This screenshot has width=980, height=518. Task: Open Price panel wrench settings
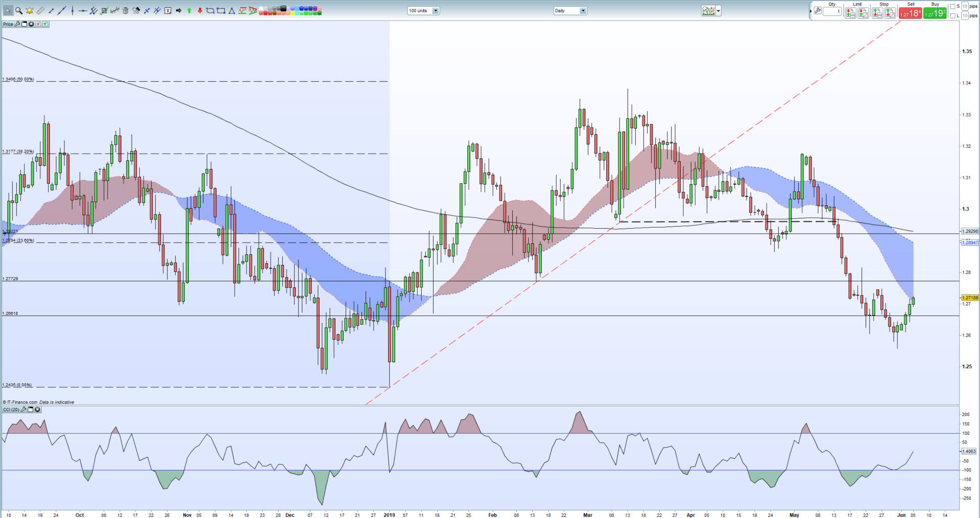click(18, 24)
